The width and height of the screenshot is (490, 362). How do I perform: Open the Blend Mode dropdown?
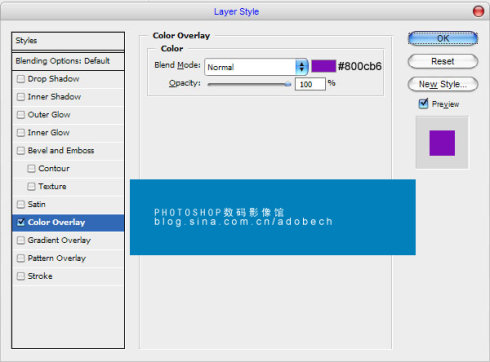pyautogui.click(x=256, y=67)
